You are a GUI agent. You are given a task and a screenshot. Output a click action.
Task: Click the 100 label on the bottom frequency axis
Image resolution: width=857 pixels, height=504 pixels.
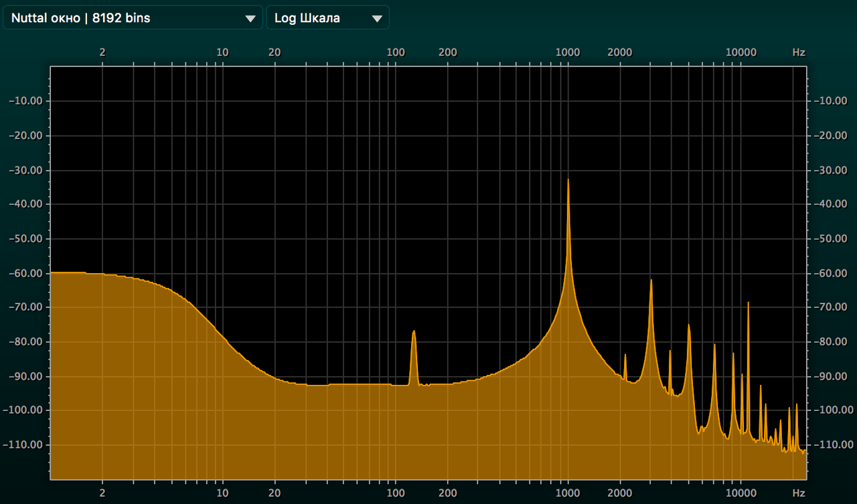[395, 493]
